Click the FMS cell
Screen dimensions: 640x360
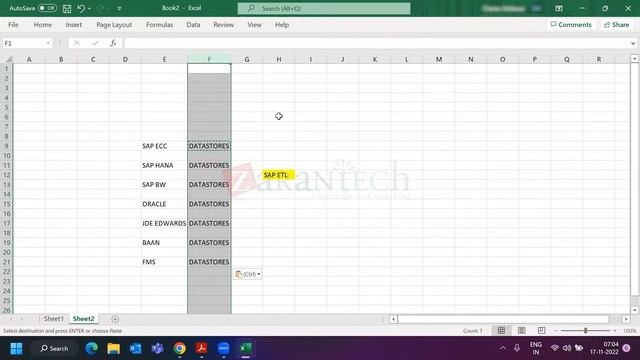coord(164,262)
